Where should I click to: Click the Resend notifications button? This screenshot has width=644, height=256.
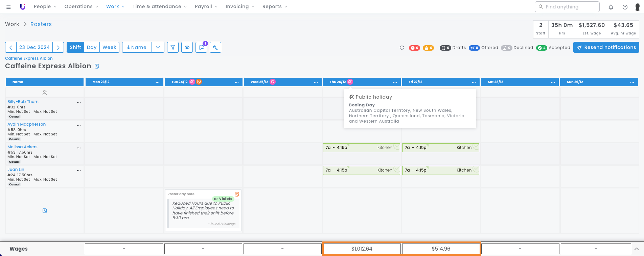point(606,47)
